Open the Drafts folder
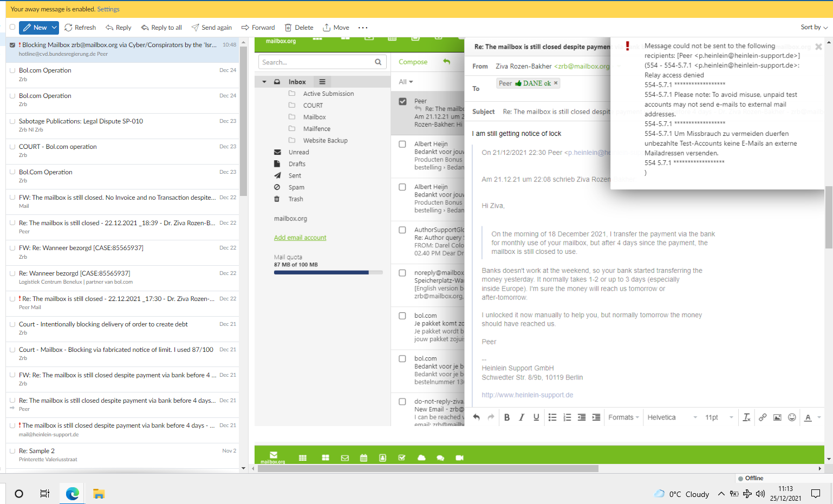The image size is (833, 504). (x=297, y=164)
